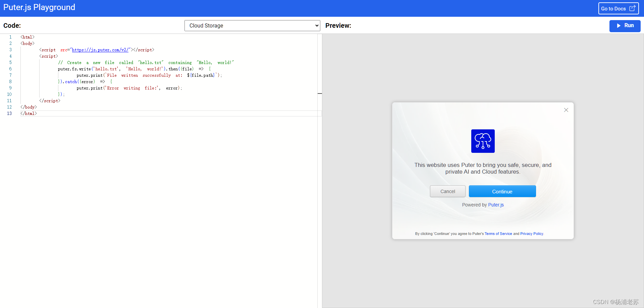This screenshot has height=308, width=644.
Task: Open the Go to Docs link
Action: [618, 8]
